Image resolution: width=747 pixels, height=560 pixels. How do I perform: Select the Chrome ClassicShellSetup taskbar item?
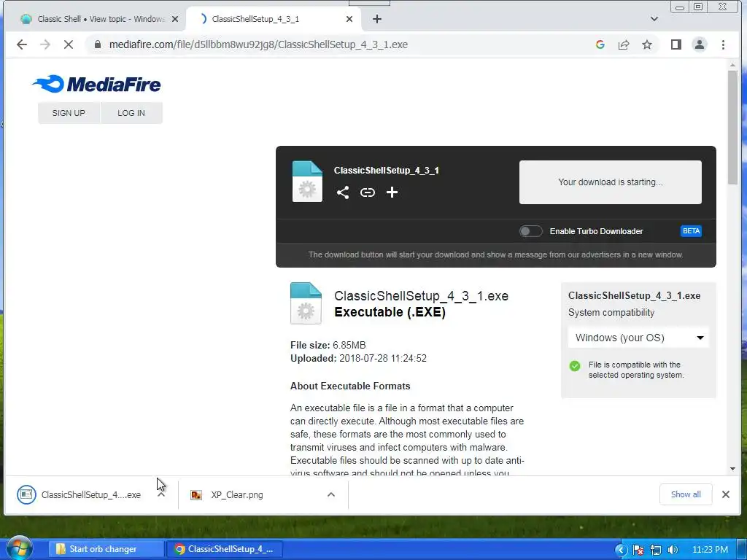[225, 549]
